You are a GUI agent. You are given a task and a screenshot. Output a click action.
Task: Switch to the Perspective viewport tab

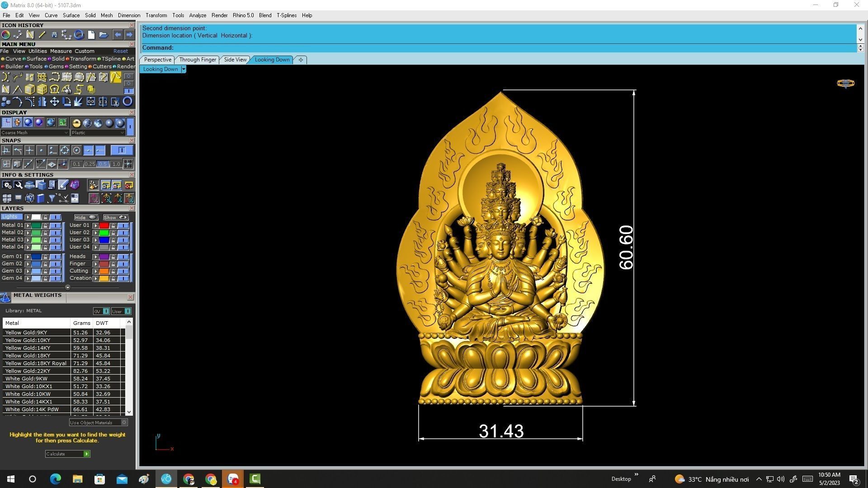point(157,60)
